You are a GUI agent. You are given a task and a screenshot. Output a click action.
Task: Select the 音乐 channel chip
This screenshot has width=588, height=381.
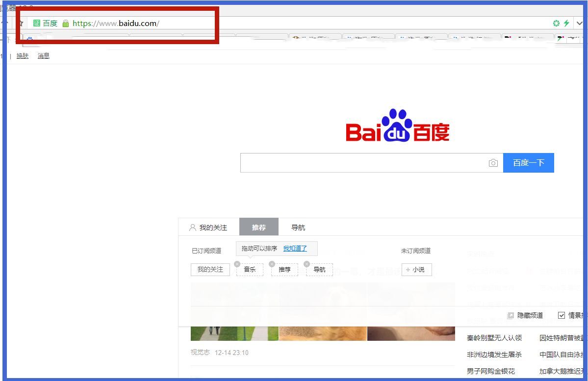[x=250, y=270]
